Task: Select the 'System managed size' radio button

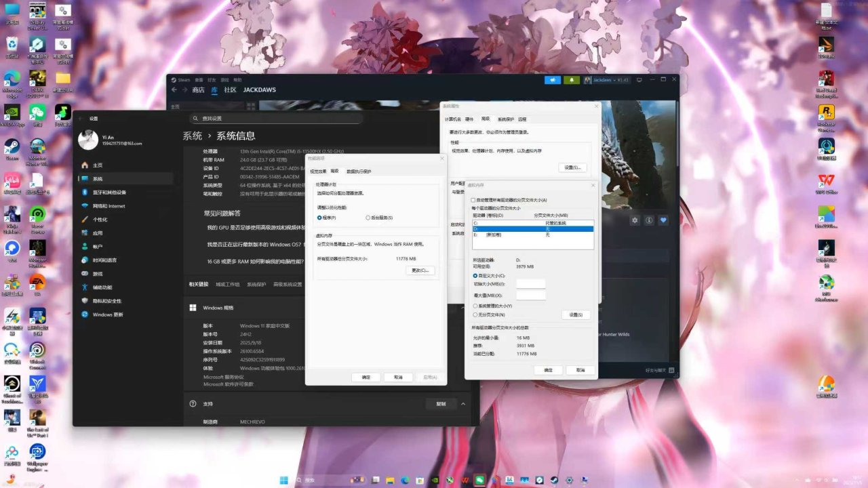Action: point(475,306)
